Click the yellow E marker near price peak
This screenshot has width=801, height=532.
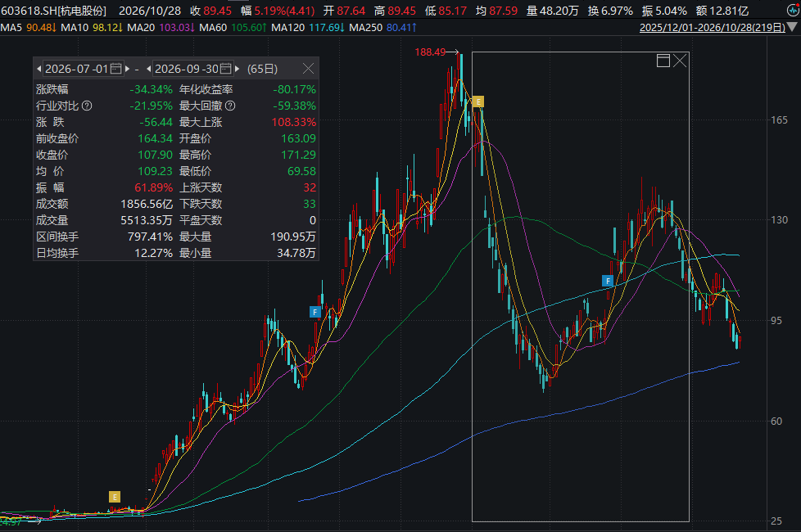[x=478, y=101]
